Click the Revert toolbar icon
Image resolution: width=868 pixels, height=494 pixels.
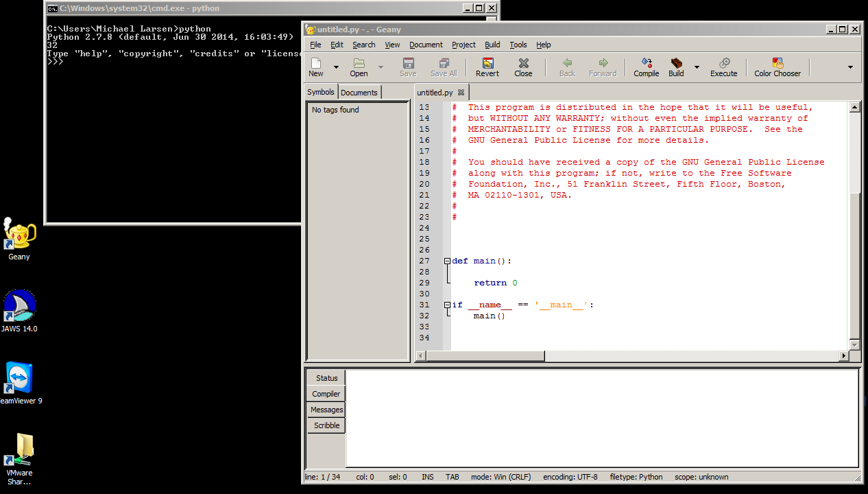click(x=487, y=67)
